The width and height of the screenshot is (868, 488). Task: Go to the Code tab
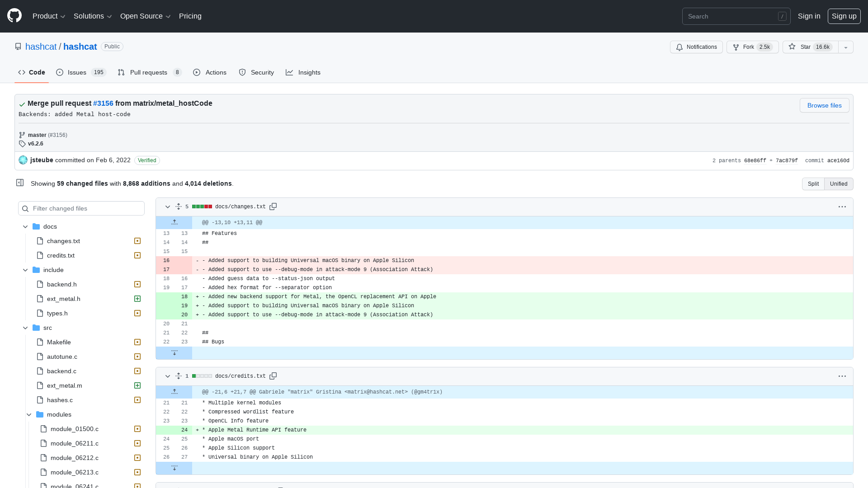click(x=32, y=72)
